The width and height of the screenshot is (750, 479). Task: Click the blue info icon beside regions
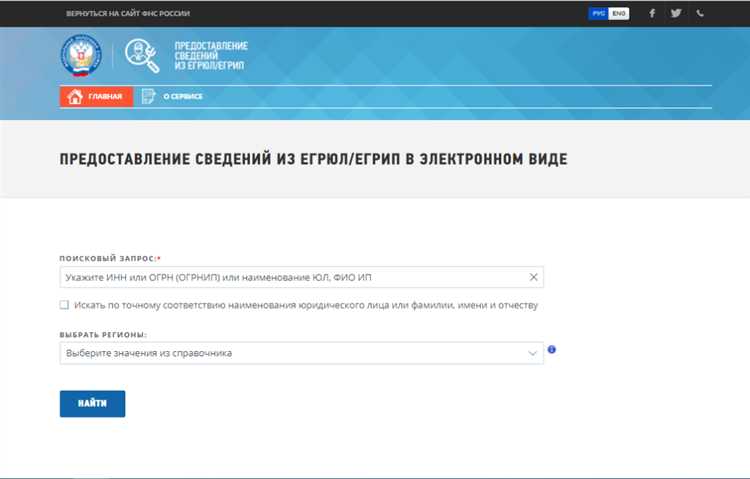(551, 349)
